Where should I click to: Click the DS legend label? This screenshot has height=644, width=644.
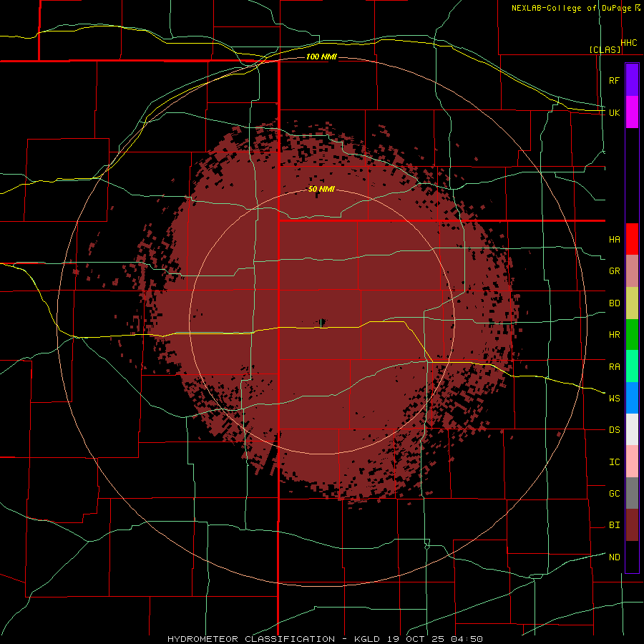coord(614,429)
